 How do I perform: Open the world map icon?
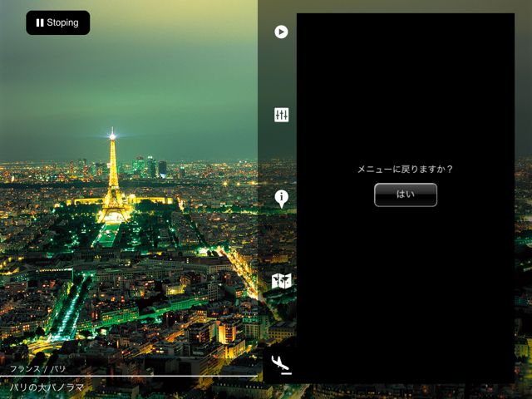click(x=281, y=281)
